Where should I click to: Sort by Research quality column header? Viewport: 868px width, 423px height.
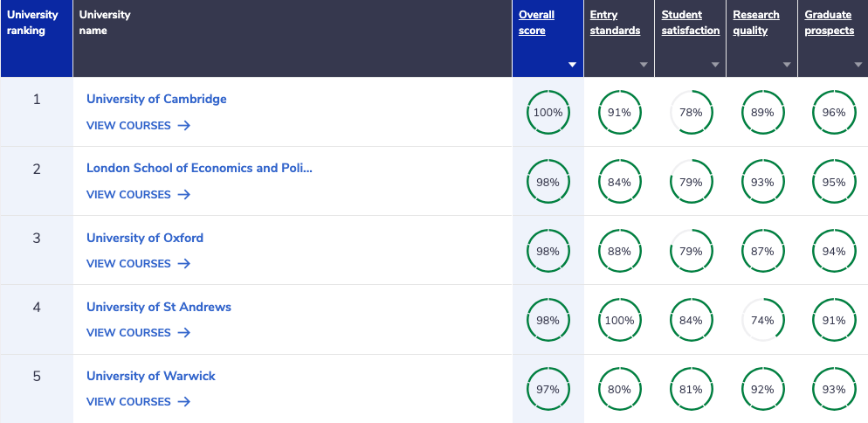pos(756,23)
